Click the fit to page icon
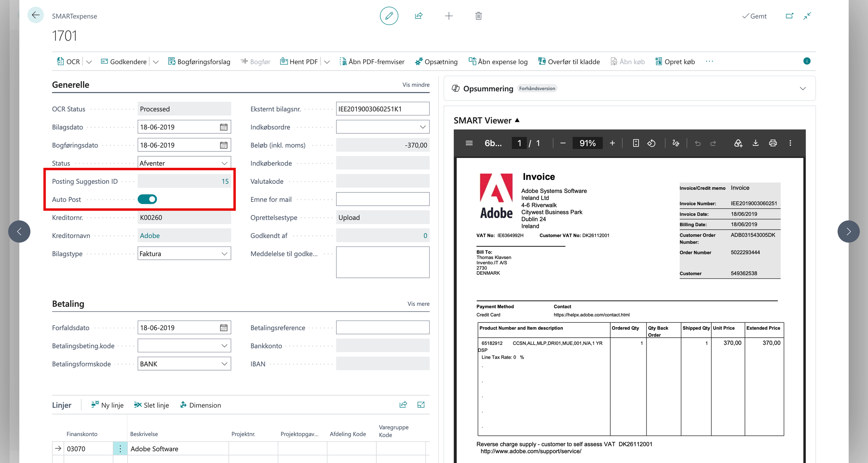This screenshot has width=868, height=463. (636, 143)
